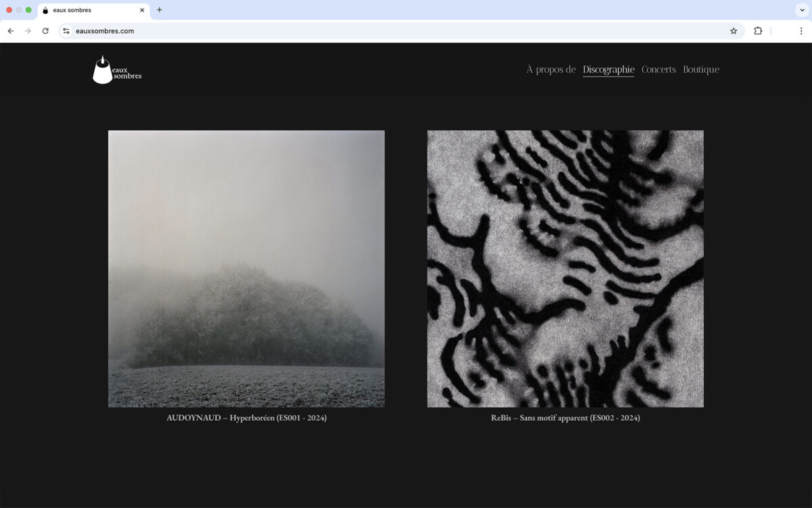812x508 pixels.
Task: Bookmark this page with the star
Action: [734, 31]
